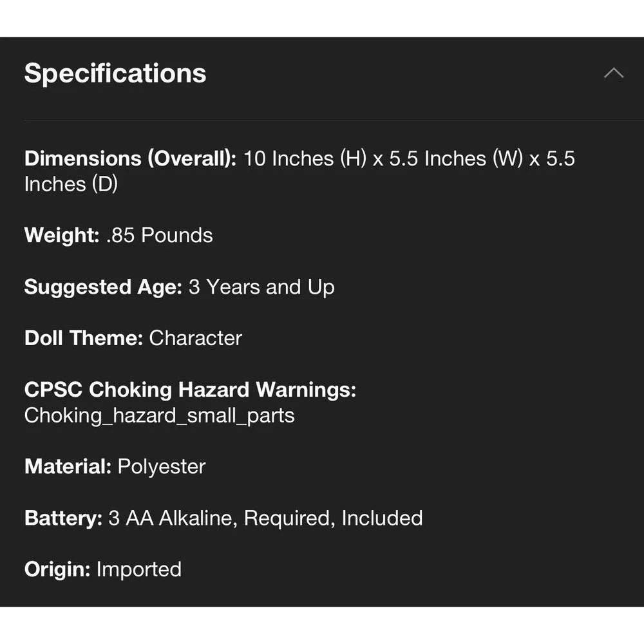Click the Doll Theme label
This screenshot has width=644, height=644.
click(83, 338)
